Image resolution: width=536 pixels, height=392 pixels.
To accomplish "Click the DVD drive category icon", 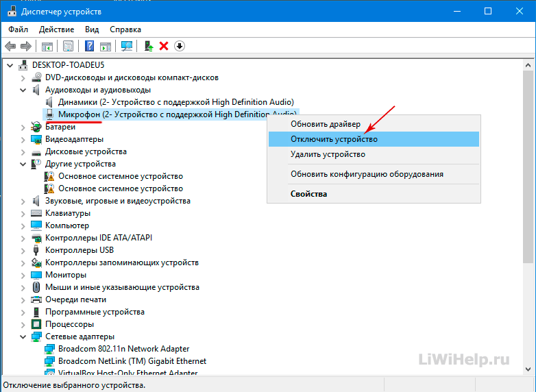I will click(x=36, y=77).
